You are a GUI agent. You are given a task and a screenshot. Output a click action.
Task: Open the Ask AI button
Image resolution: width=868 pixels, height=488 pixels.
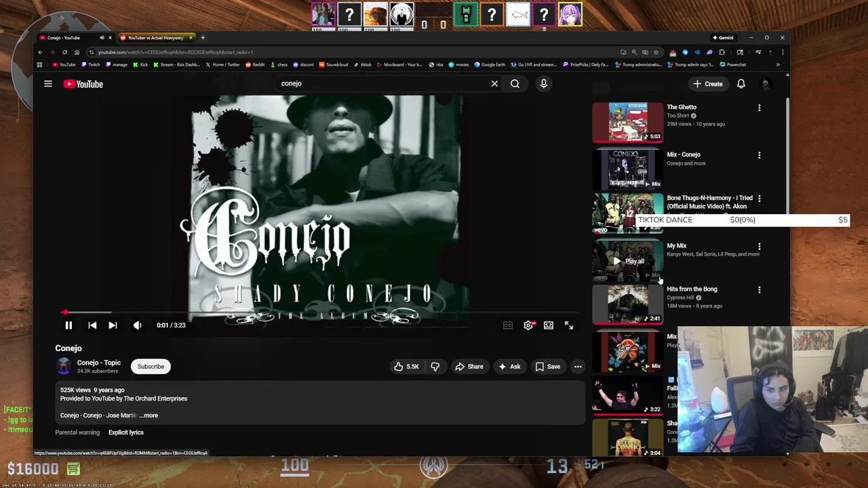pos(509,367)
